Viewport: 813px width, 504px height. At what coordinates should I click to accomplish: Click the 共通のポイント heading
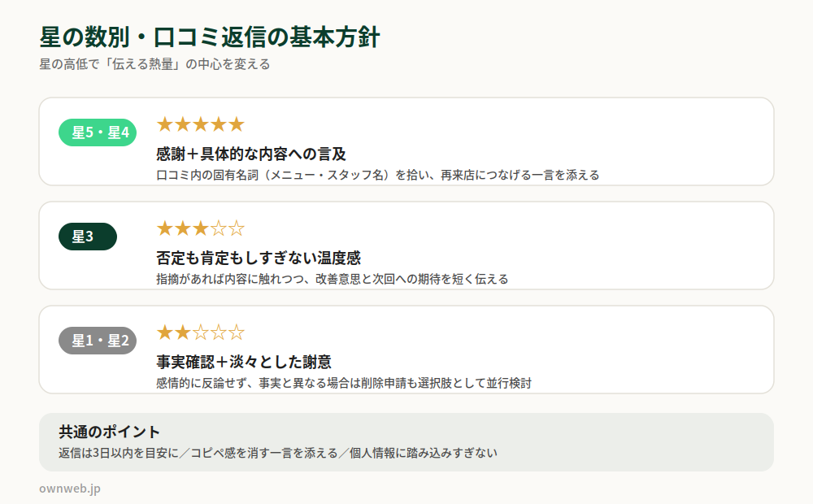tap(110, 432)
